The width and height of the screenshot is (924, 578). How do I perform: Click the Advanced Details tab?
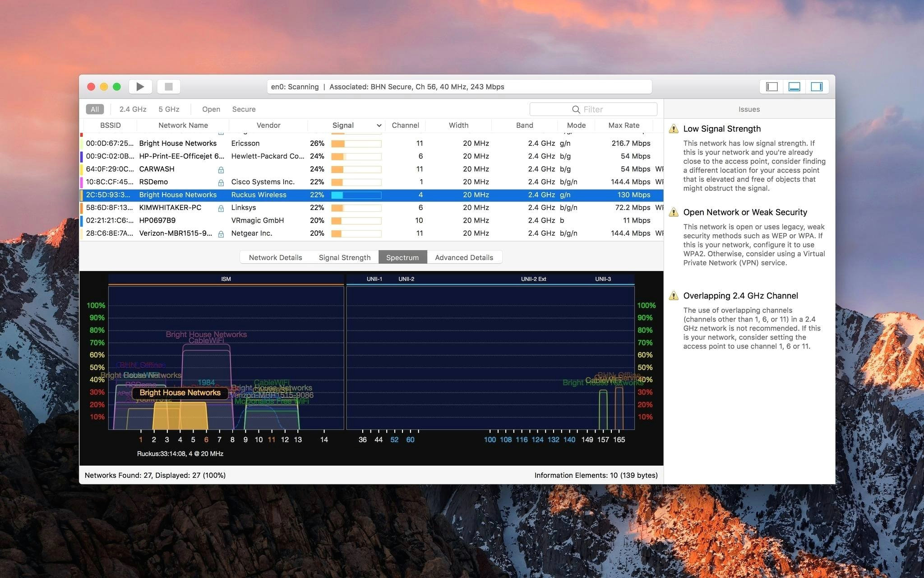[464, 256]
